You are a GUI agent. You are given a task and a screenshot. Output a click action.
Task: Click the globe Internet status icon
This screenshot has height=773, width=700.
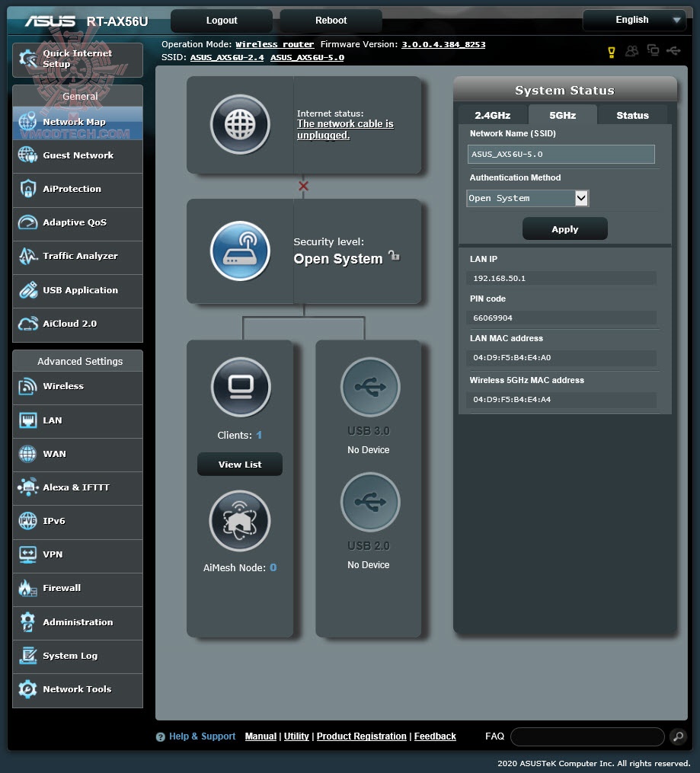coord(238,124)
